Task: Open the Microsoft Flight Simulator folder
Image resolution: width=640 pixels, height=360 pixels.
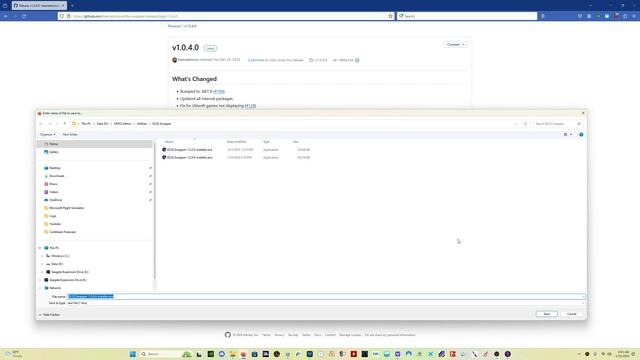Action: click(66, 208)
